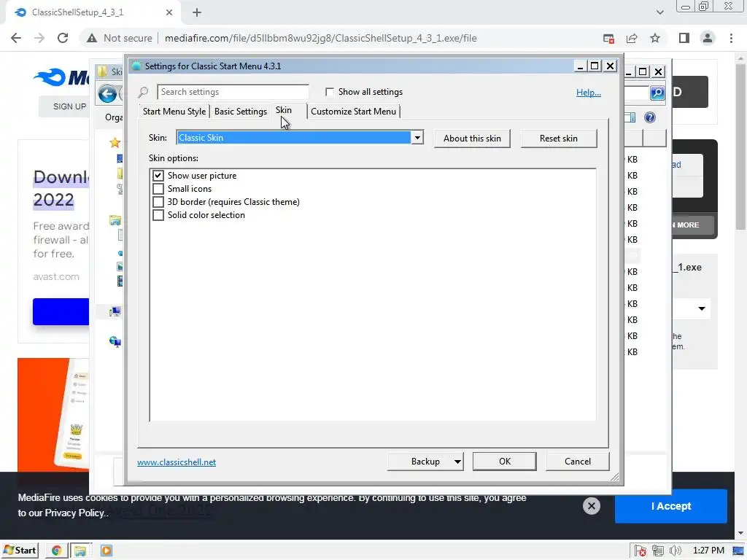Click the blocked popup icon in address bar

pos(608,38)
